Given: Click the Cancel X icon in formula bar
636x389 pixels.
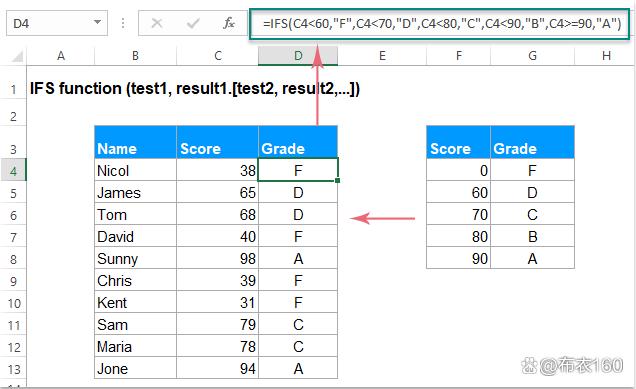Looking at the screenshot, I should pyautogui.click(x=157, y=23).
